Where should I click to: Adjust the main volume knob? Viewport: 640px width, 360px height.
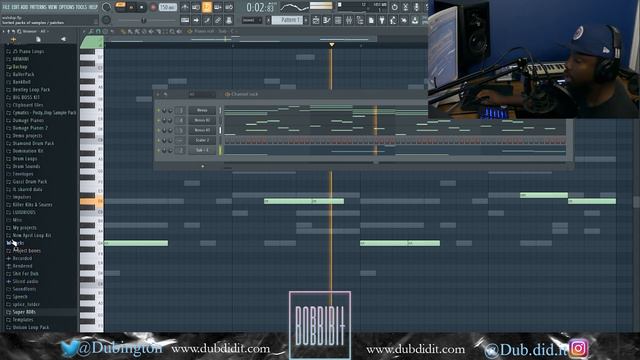[107, 7]
